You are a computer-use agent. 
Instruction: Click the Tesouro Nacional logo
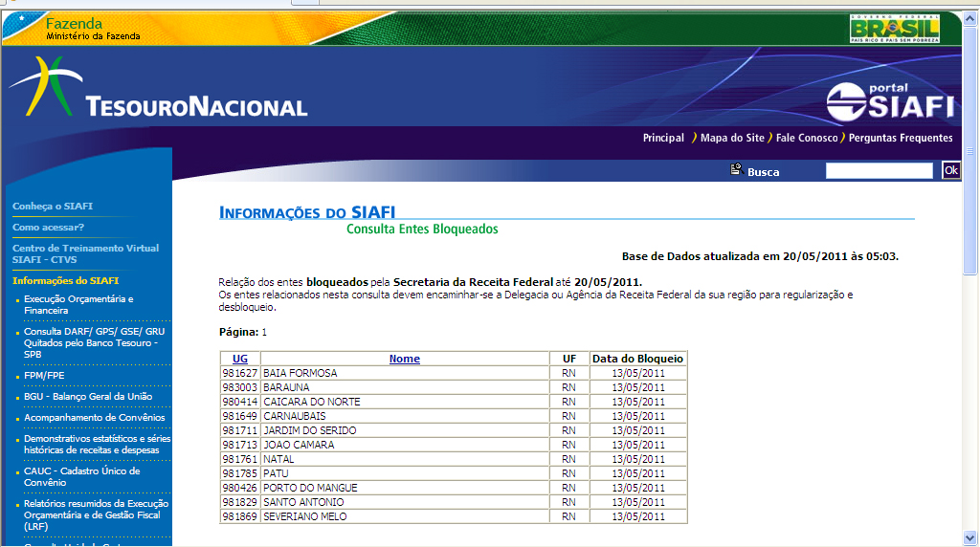click(x=159, y=89)
